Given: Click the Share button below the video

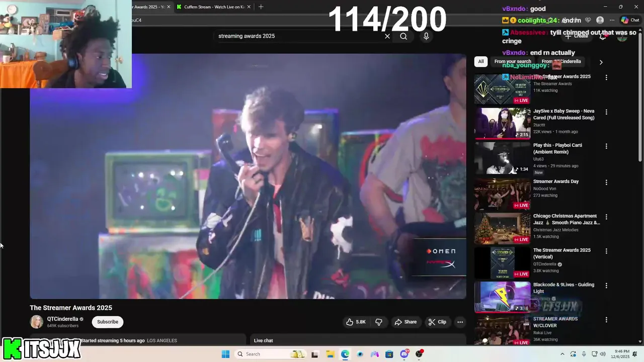Looking at the screenshot, I should pyautogui.click(x=406, y=322).
